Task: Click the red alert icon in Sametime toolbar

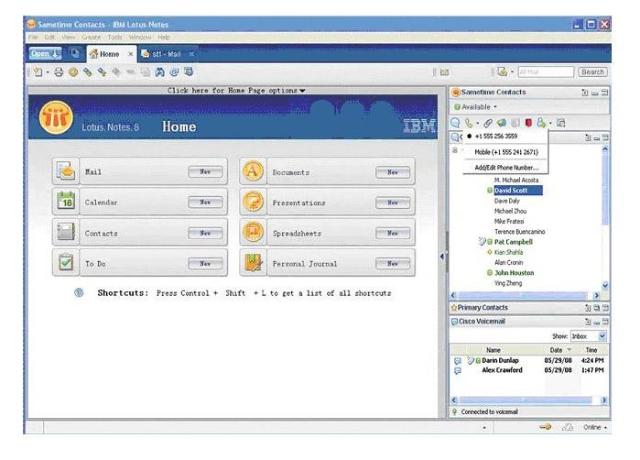Action: pyautogui.click(x=528, y=122)
